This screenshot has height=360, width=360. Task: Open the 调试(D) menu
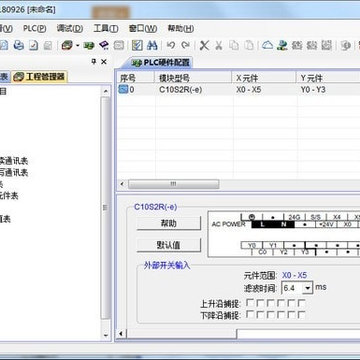coord(70,28)
